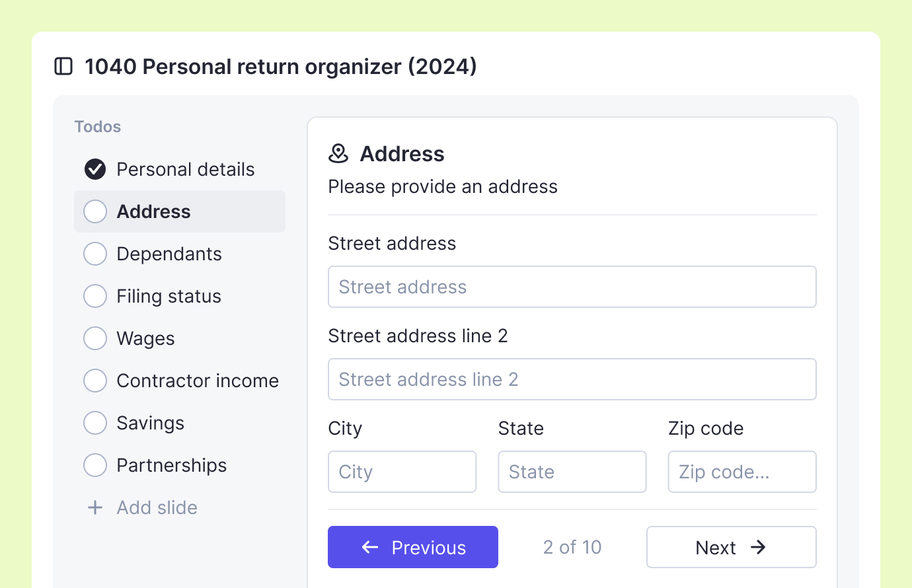Open the Contractor income slide
Screen dimensions: 912x588
[x=197, y=381]
